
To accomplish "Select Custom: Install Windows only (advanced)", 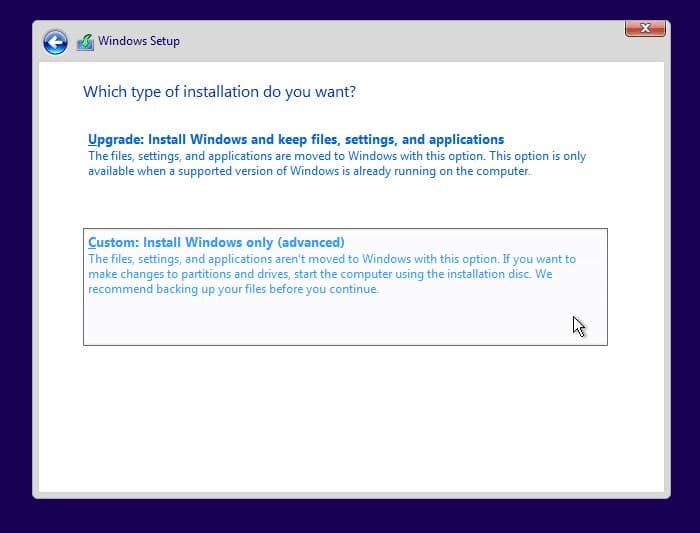I will 216,242.
